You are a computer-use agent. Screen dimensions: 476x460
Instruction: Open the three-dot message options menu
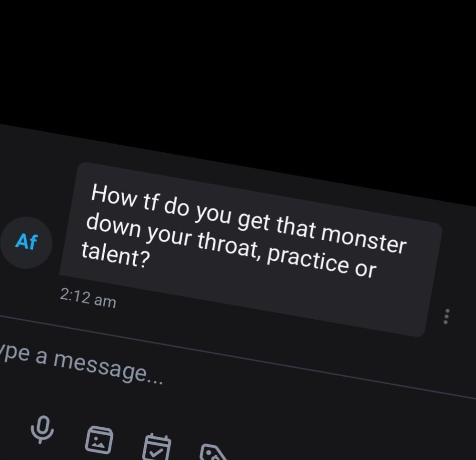pos(446,316)
